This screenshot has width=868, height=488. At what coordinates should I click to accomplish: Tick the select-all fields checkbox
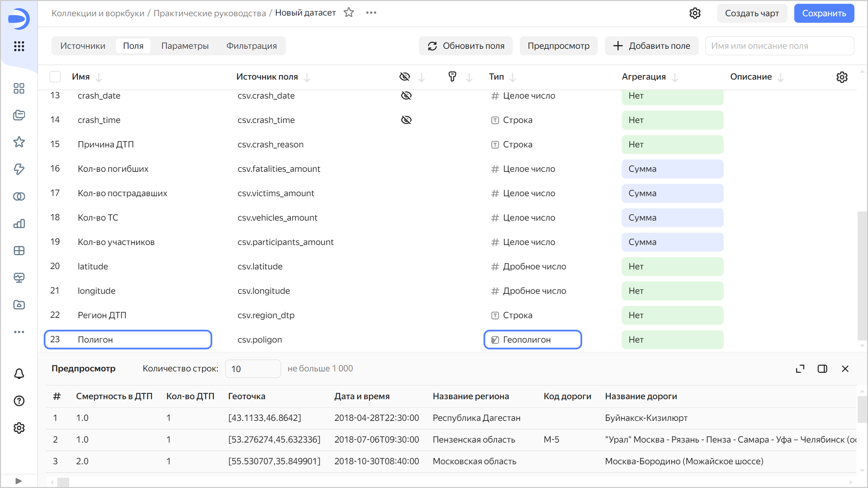55,77
